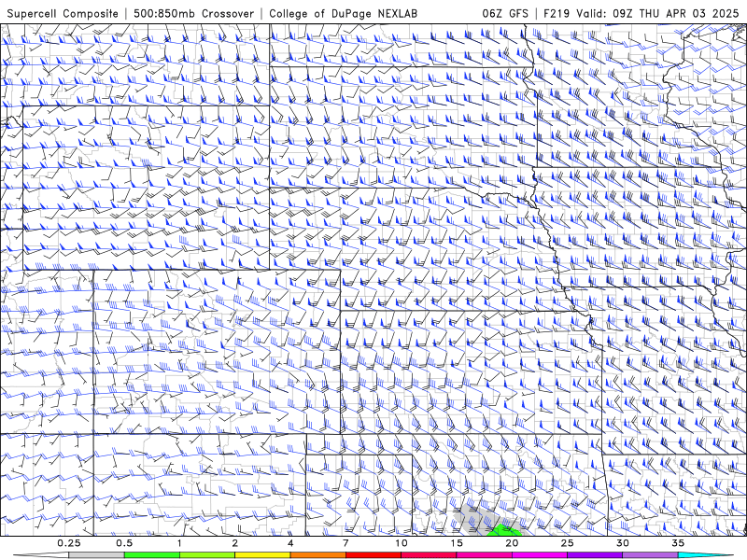Click the 'F219 Valid: 09Z THU APR 03 2025' text

[x=641, y=13]
